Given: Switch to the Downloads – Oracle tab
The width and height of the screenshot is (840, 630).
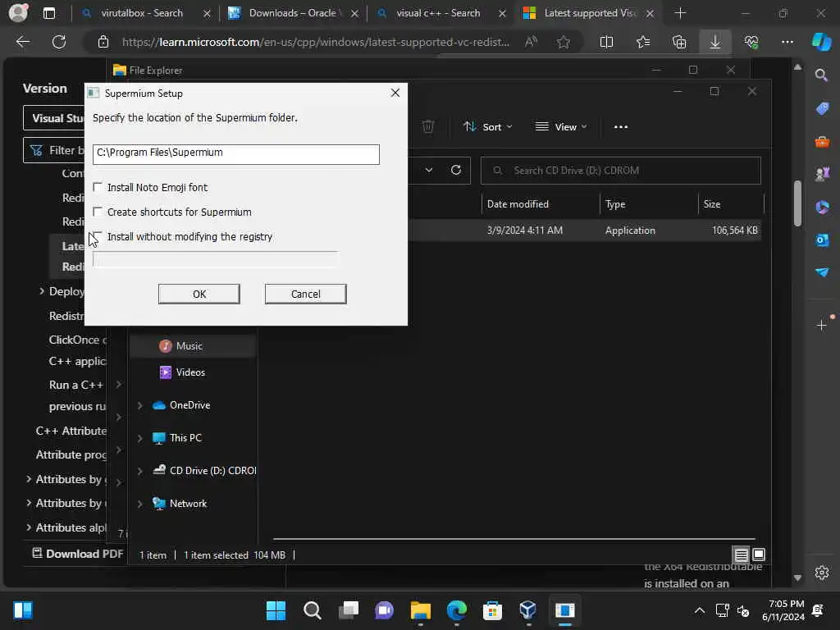Looking at the screenshot, I should [x=293, y=13].
